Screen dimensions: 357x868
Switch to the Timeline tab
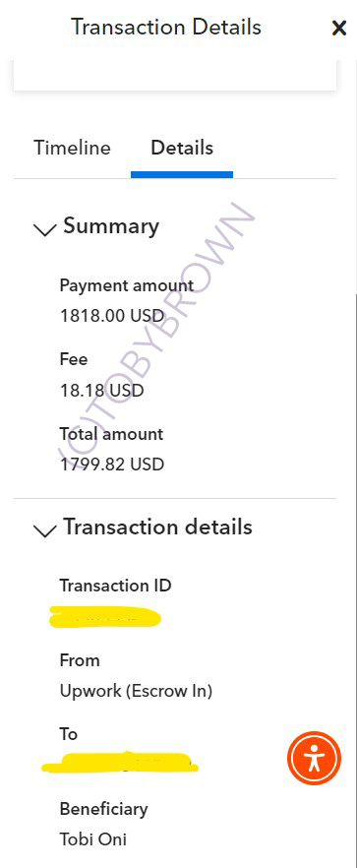pyautogui.click(x=72, y=149)
